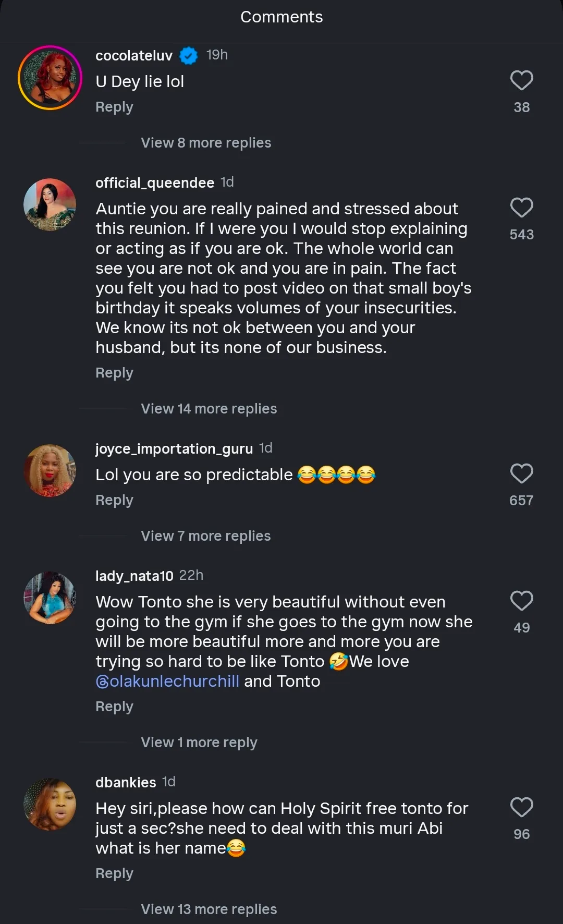563x924 pixels.
Task: View joyce_importation_guru's profile photo
Action: click(x=50, y=471)
